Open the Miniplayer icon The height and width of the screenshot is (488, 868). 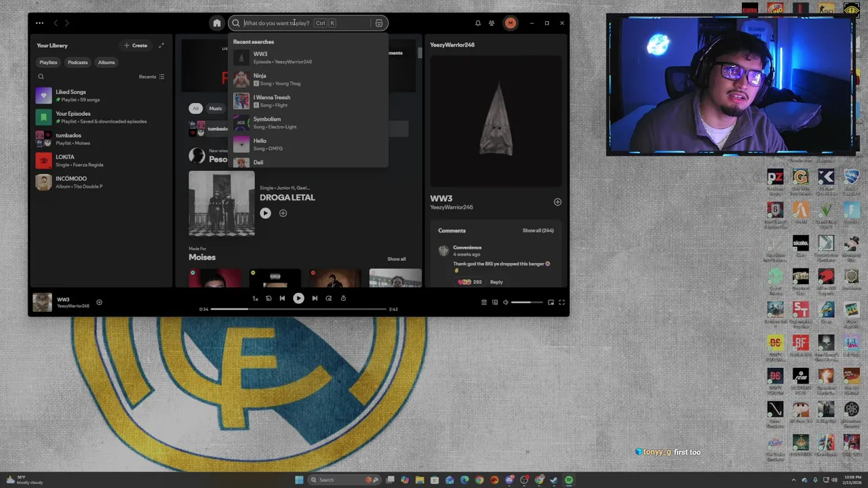551,302
